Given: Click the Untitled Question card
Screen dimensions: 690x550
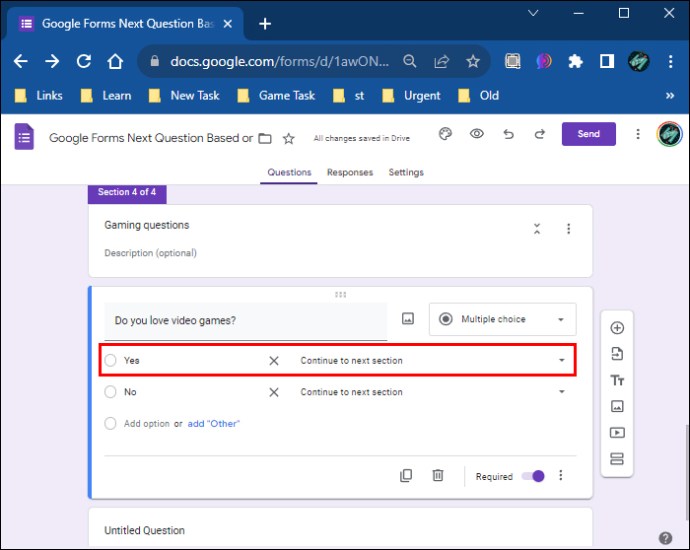Looking at the screenshot, I should 341,528.
